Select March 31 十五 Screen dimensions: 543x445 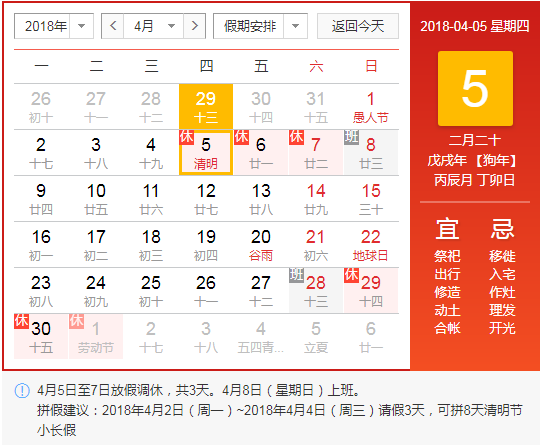(x=316, y=107)
